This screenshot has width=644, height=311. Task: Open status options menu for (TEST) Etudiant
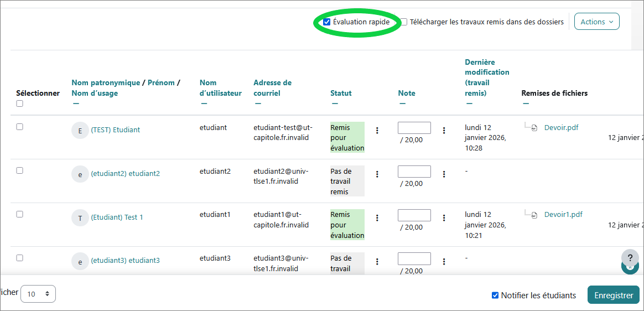(377, 131)
